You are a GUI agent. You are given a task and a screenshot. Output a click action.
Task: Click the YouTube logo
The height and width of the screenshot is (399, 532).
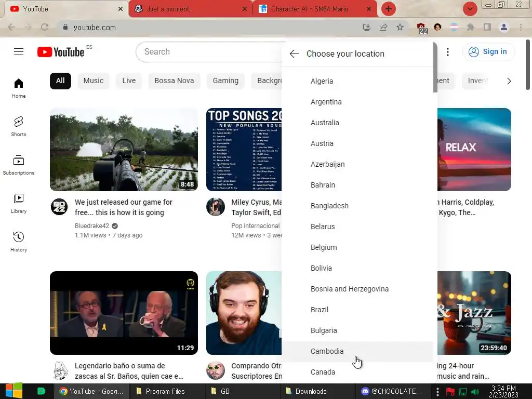61,52
